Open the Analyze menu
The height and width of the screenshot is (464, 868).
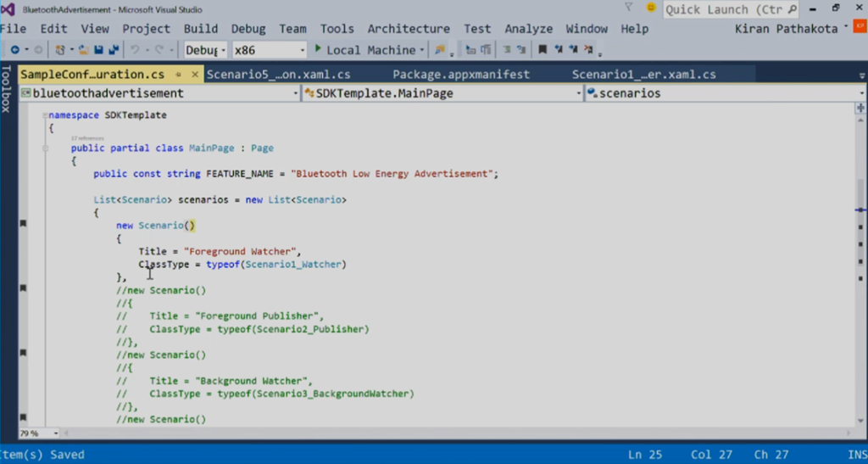528,29
